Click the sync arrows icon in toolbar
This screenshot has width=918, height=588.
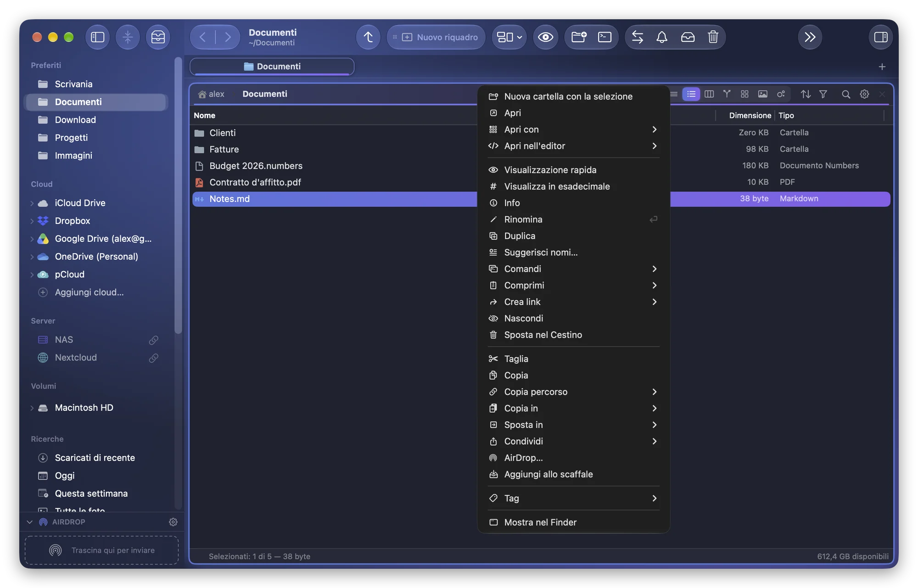pos(637,37)
